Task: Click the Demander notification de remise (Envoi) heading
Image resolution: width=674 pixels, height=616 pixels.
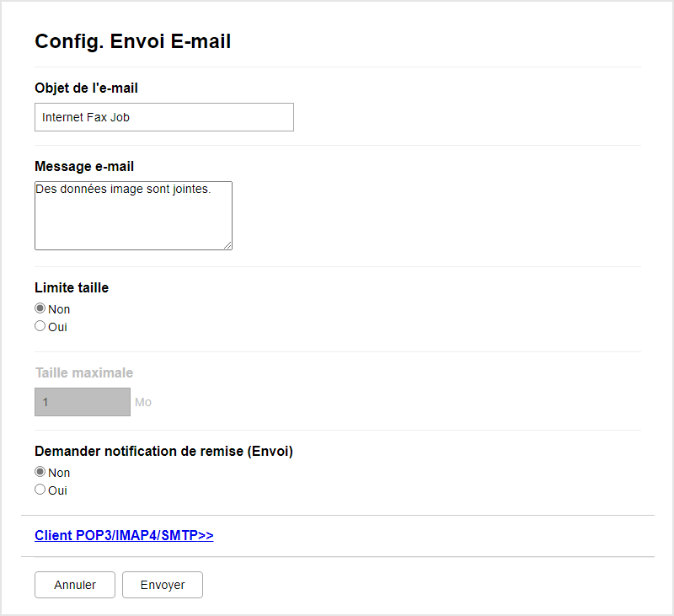Action: click(x=163, y=452)
